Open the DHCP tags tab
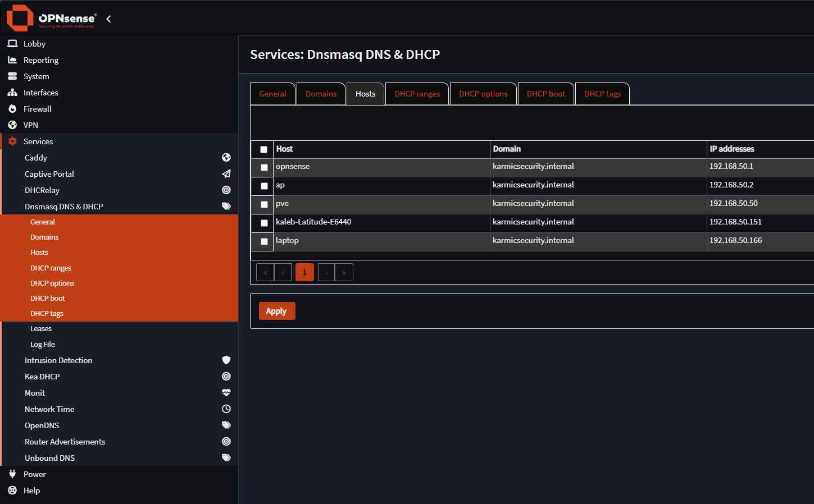Image resolution: width=814 pixels, height=504 pixels. pyautogui.click(x=602, y=94)
